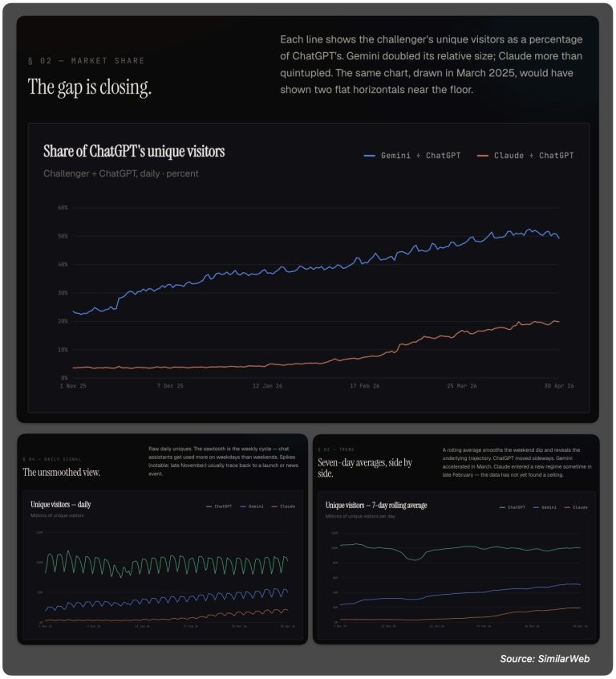Click Claude legend in daily uniques chart
The image size is (616, 679).
click(283, 506)
